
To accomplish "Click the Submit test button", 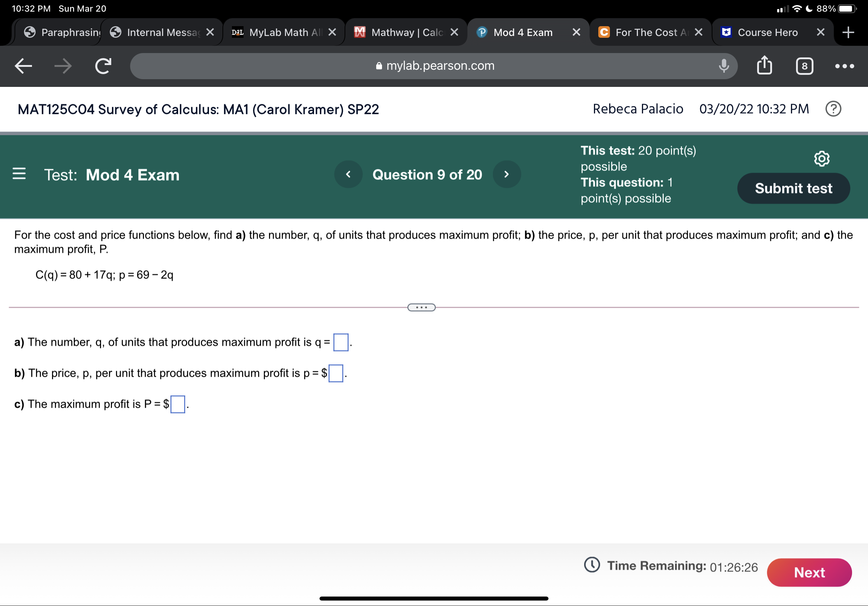I will point(793,188).
